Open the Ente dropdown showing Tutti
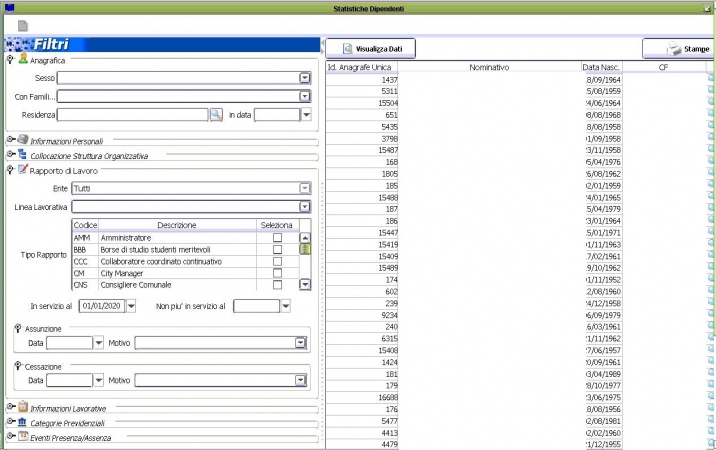The width and height of the screenshot is (716, 450). [x=304, y=188]
